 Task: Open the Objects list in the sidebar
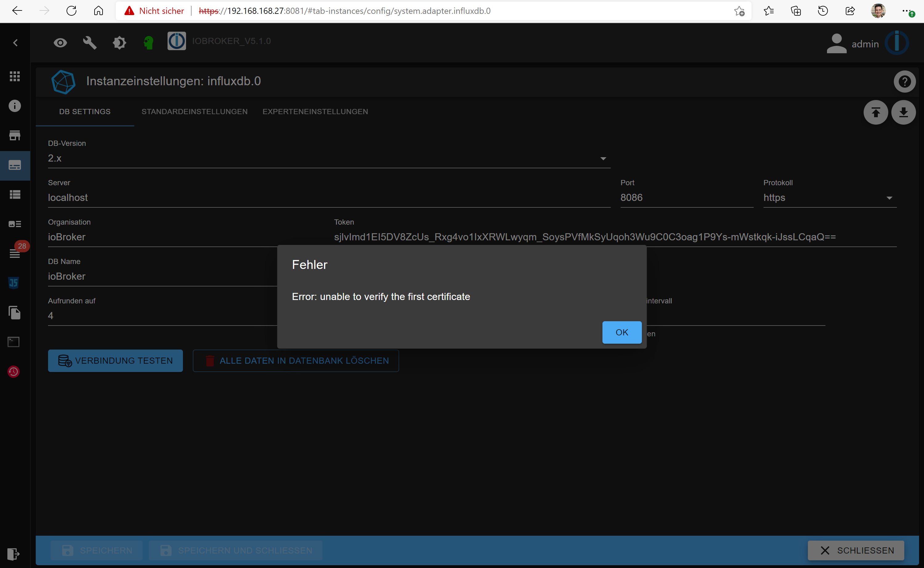15,194
